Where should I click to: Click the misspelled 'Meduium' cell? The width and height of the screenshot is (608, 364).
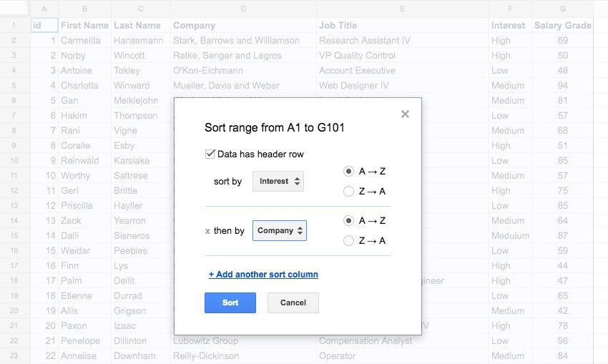[x=510, y=236]
